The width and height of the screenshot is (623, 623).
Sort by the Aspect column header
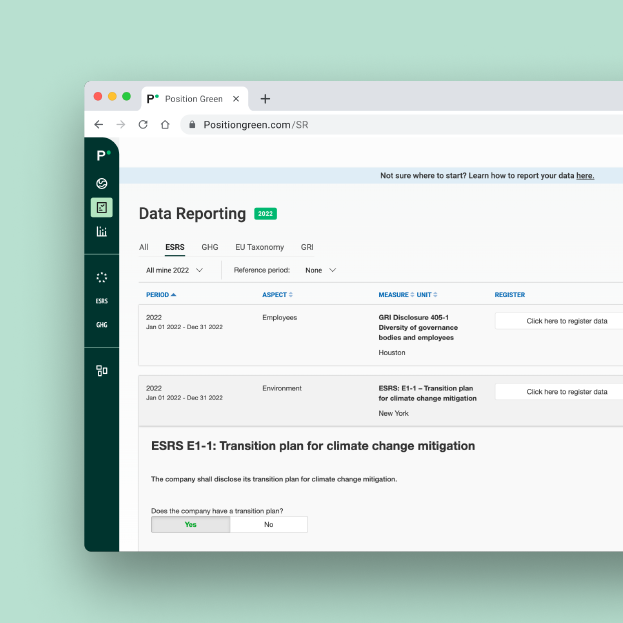click(277, 295)
